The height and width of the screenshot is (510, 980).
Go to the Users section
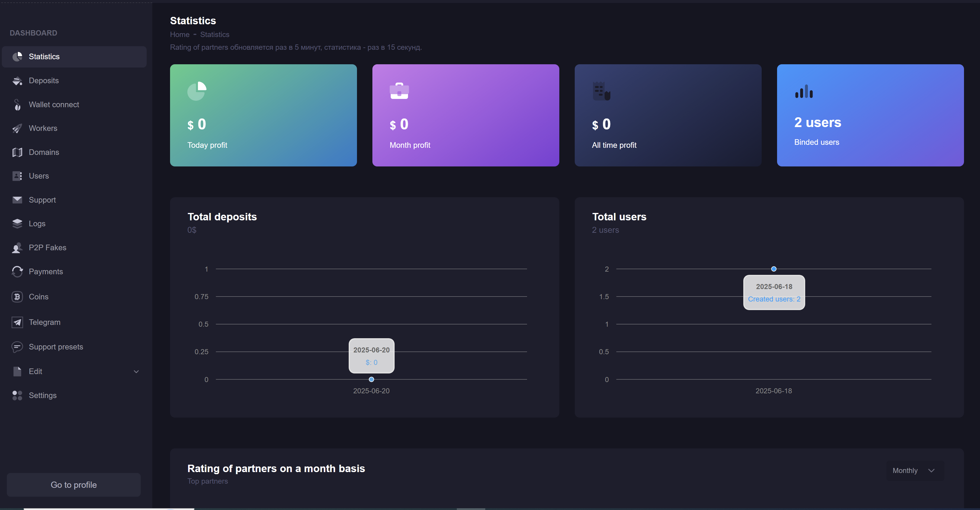39,176
